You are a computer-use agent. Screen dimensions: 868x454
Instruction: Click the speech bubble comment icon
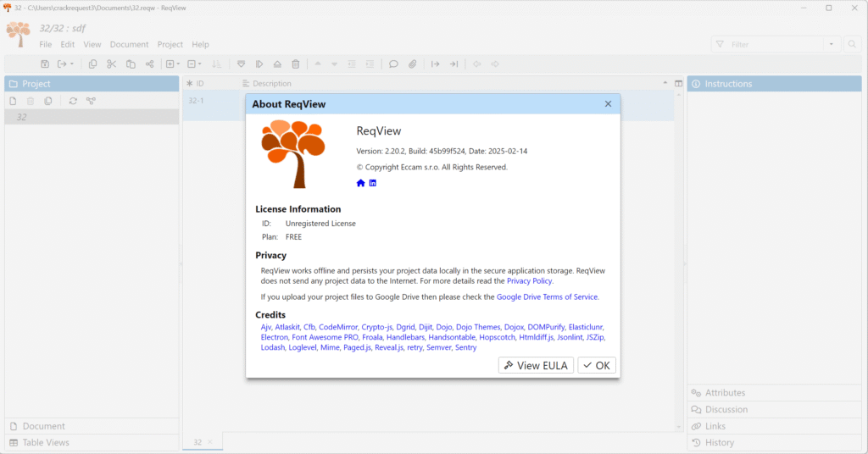coord(393,64)
